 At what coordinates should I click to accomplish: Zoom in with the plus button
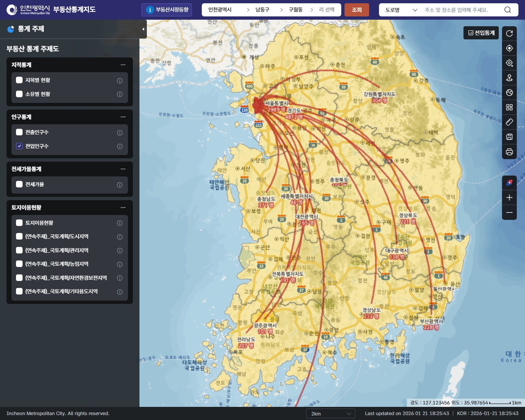click(509, 198)
